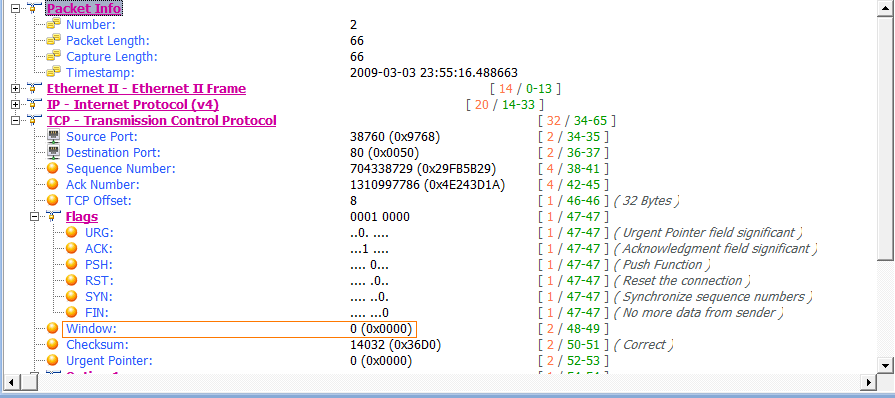The width and height of the screenshot is (895, 398).
Task: Click the icon next to Timestamp
Action: click(54, 72)
